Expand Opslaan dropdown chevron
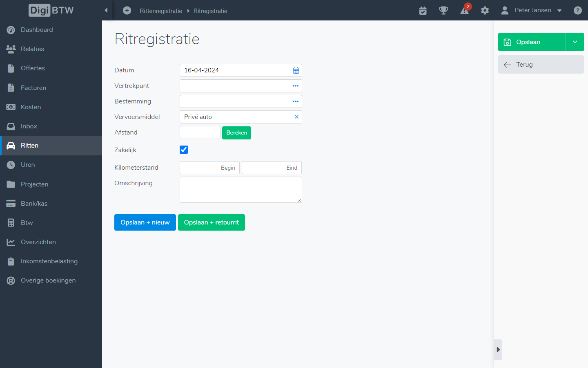 pos(575,42)
